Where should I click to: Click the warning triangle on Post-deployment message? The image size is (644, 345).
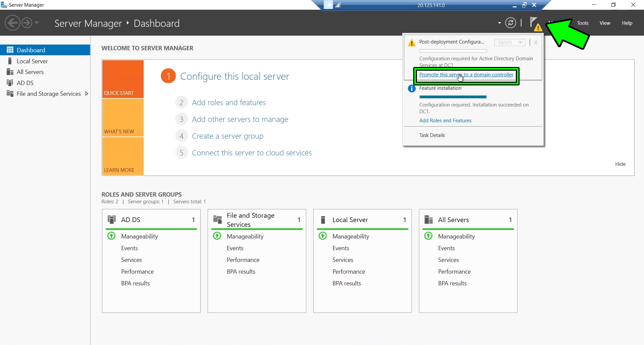[412, 43]
